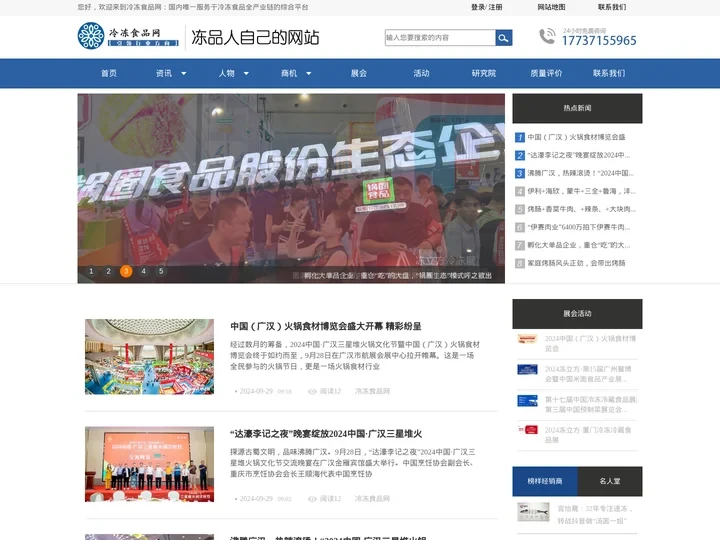This screenshot has height=540, width=720.
Task: Open the 研究院 navigation item
Action: (x=484, y=73)
